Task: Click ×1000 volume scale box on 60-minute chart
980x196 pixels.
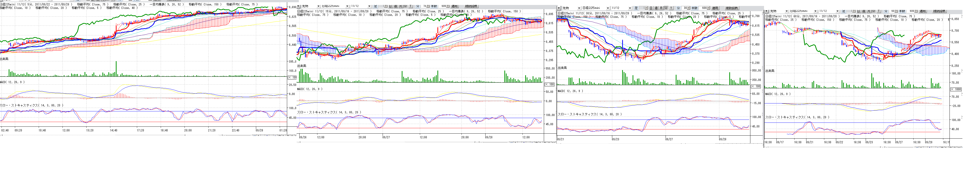Action: [x=956, y=89]
